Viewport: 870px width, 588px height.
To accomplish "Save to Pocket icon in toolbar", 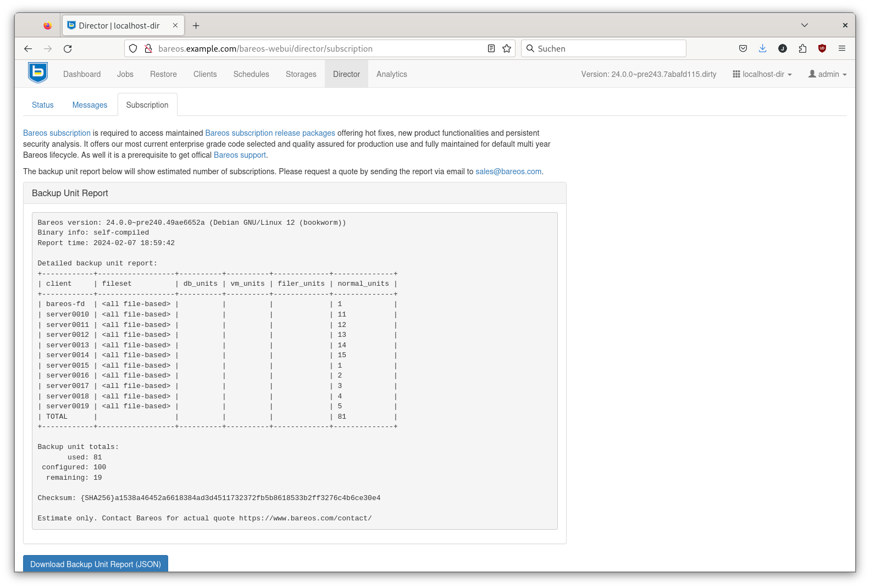I will point(743,49).
